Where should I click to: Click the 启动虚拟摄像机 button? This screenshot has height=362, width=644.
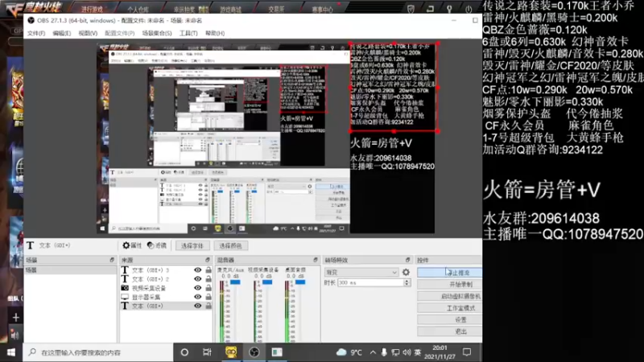click(449, 296)
